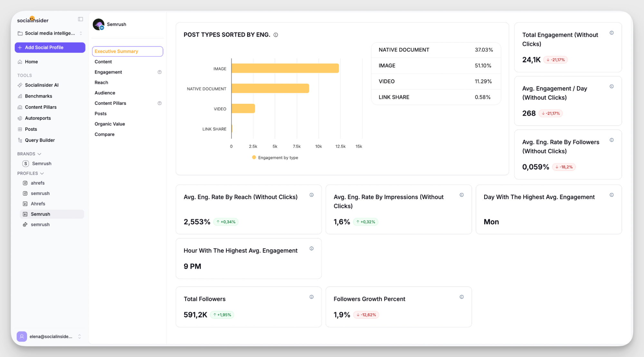This screenshot has width=644, height=357.
Task: Click the VIDEO bar in the chart
Action: [243, 108]
